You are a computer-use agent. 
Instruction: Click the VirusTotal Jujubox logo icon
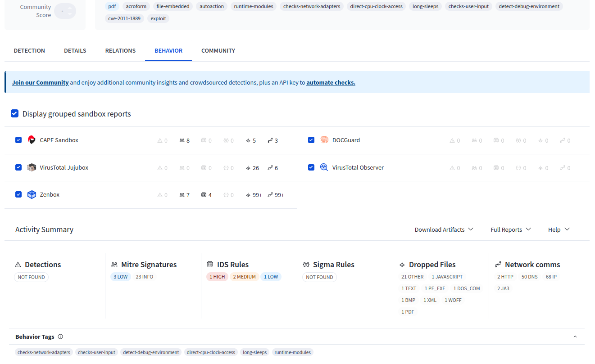click(x=32, y=167)
